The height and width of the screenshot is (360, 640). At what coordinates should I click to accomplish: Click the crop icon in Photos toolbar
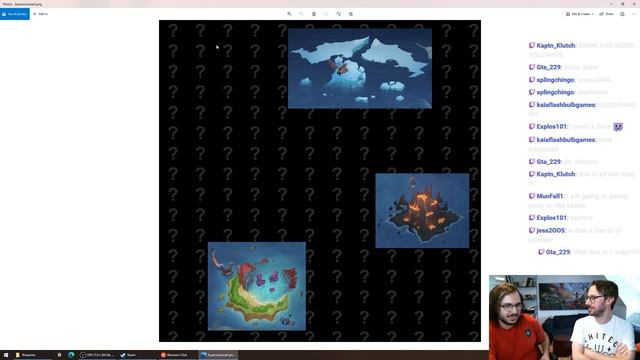(x=351, y=14)
